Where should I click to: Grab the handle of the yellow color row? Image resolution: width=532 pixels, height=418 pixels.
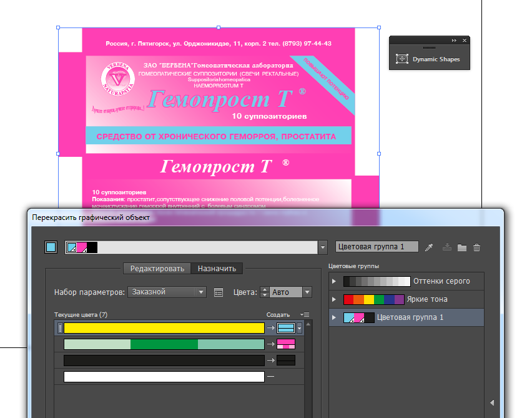pyautogui.click(x=60, y=328)
